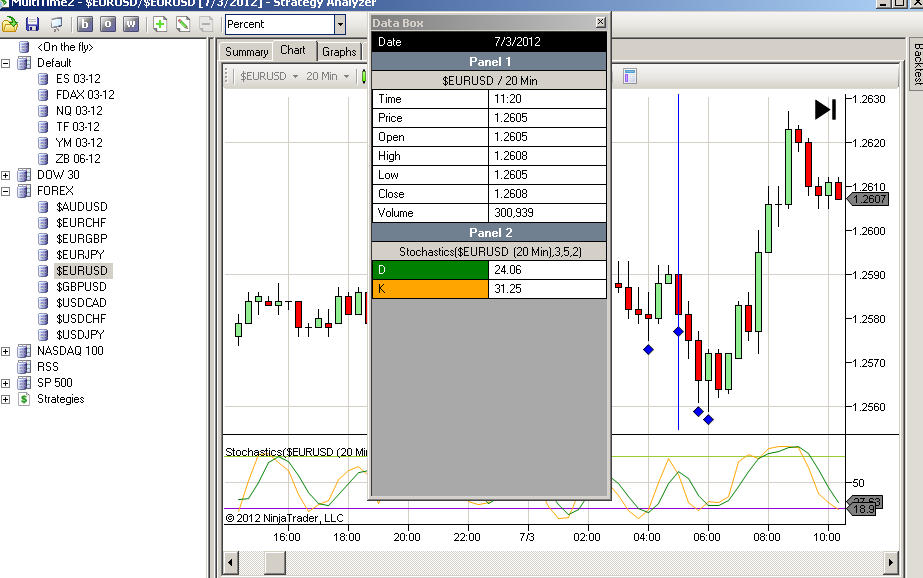This screenshot has width=923, height=578.
Task: Select ZB 06-12 instrument
Action: pyautogui.click(x=78, y=158)
